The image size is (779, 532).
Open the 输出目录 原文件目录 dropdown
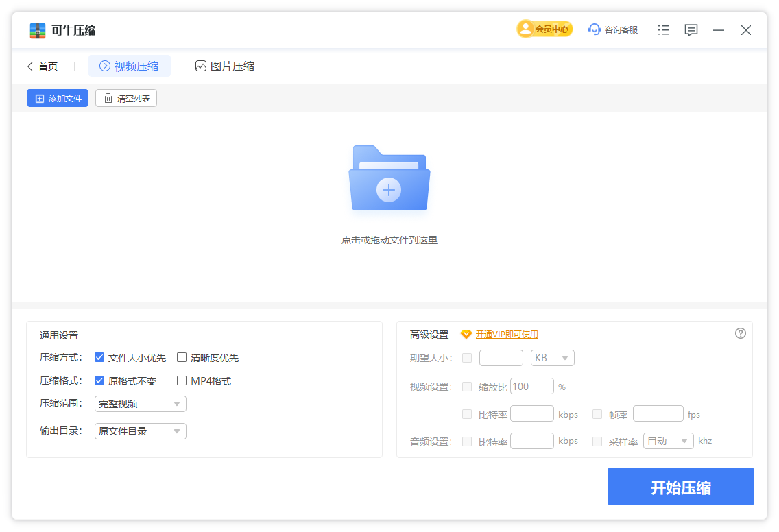[141, 431]
